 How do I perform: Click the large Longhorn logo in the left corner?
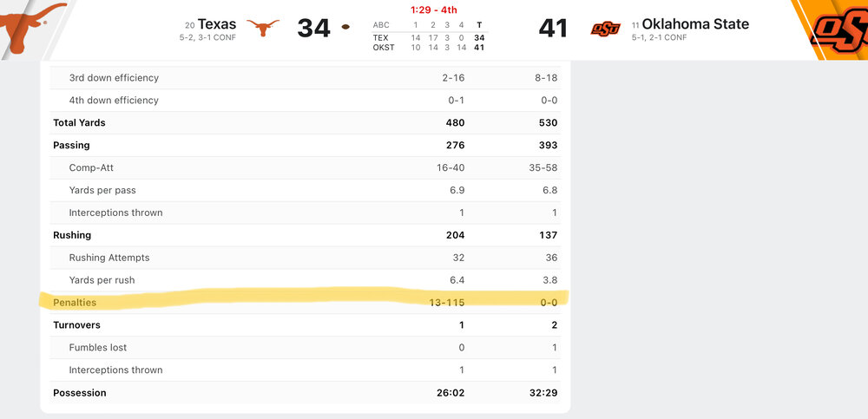tap(30, 24)
